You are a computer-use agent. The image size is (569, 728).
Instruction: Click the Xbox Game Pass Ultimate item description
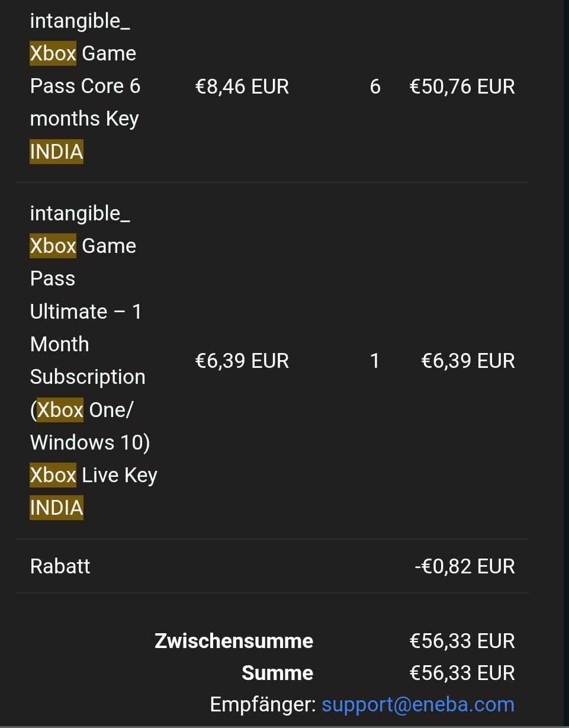pos(94,360)
